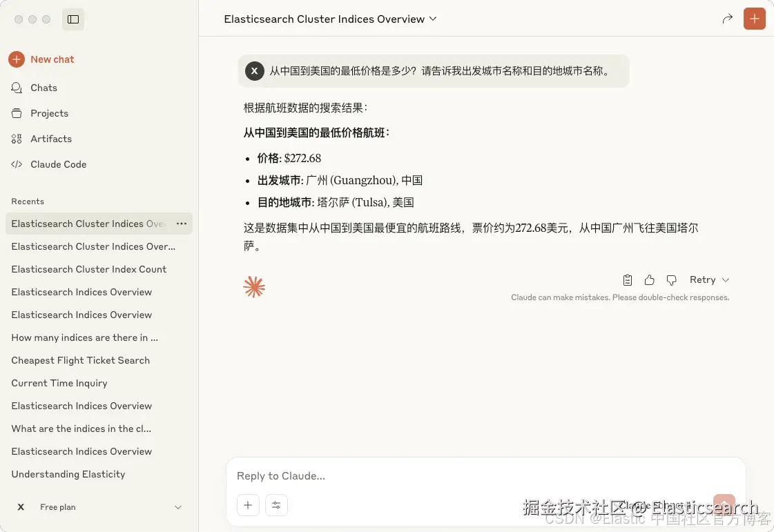774x532 pixels.
Task: Open options menu for selected recent chat
Action: pyautogui.click(x=182, y=224)
